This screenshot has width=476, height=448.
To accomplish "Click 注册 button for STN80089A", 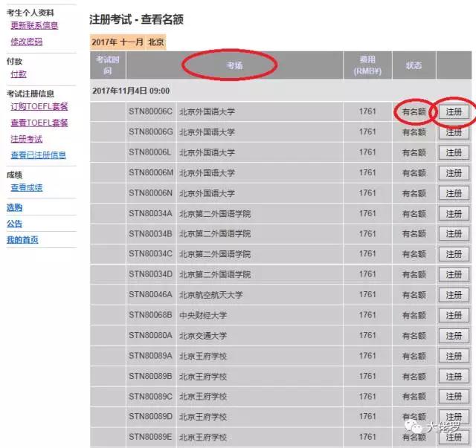I will (454, 356).
